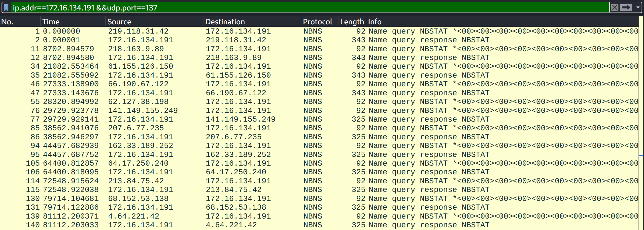Select packet 86 at time 38562.946297
The width and height of the screenshot is (644, 230).
(x=319, y=137)
